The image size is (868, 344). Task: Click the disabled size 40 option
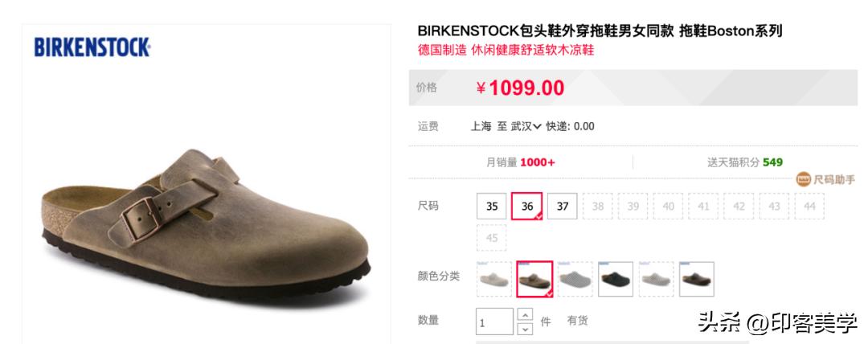pos(668,207)
